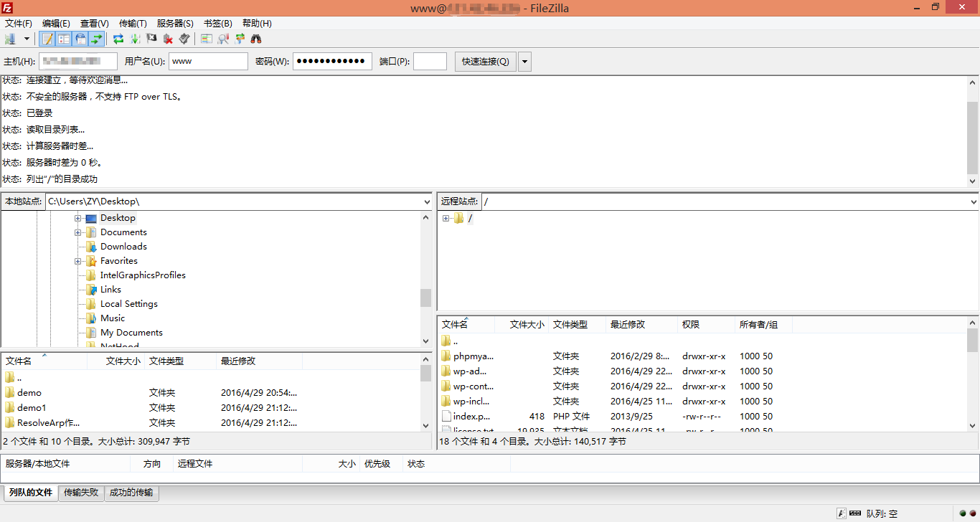980x522 pixels.
Task: Click the toolbar magnifier filter icon
Action: coord(223,39)
